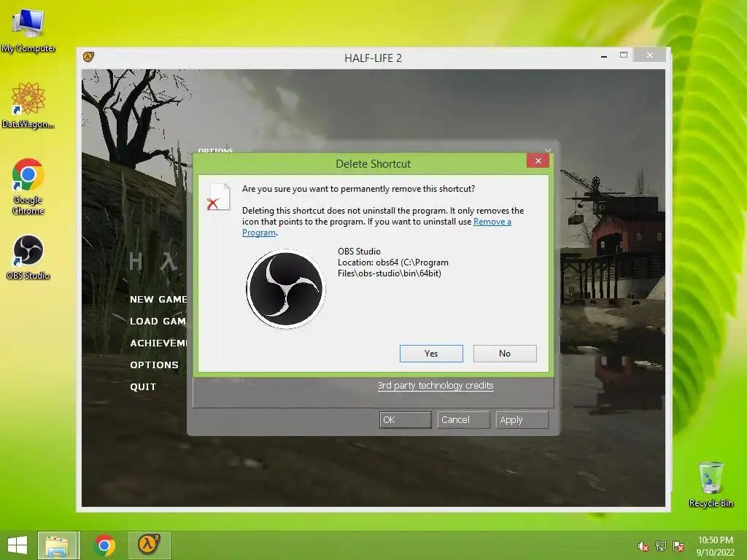Click Half-Life 2 lambda icon in title bar

pos(88,57)
